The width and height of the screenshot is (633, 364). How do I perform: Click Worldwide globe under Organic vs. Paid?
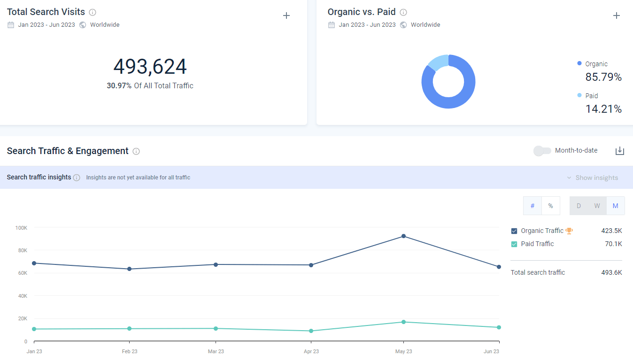coord(403,25)
